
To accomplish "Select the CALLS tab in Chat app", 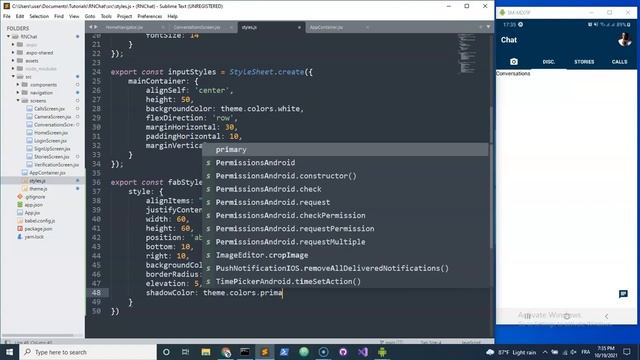I will (x=619, y=62).
